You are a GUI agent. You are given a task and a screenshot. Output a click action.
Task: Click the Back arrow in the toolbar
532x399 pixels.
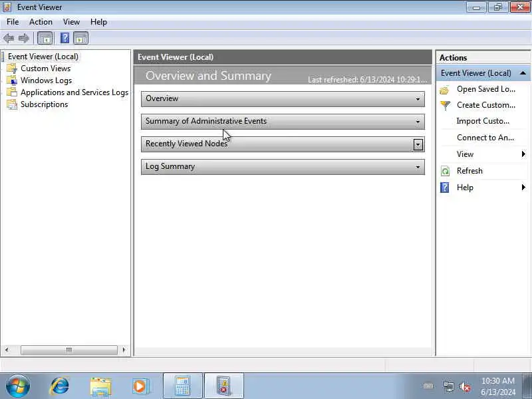click(x=9, y=38)
